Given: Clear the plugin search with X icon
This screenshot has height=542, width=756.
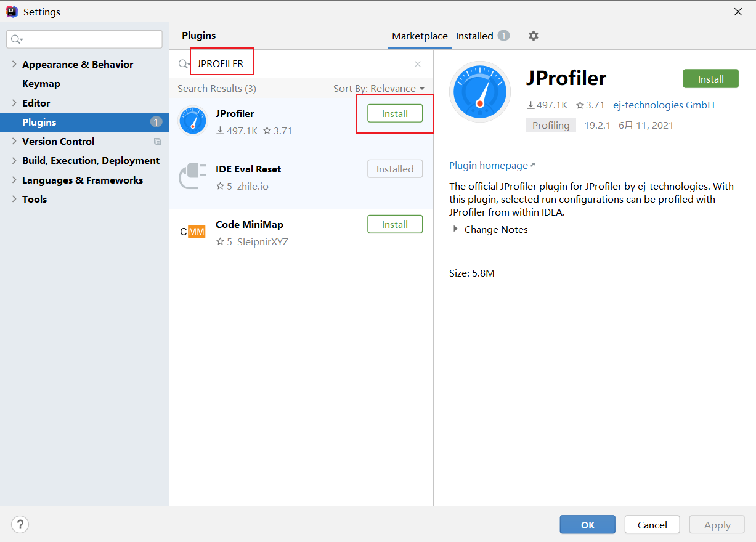Looking at the screenshot, I should click(418, 64).
